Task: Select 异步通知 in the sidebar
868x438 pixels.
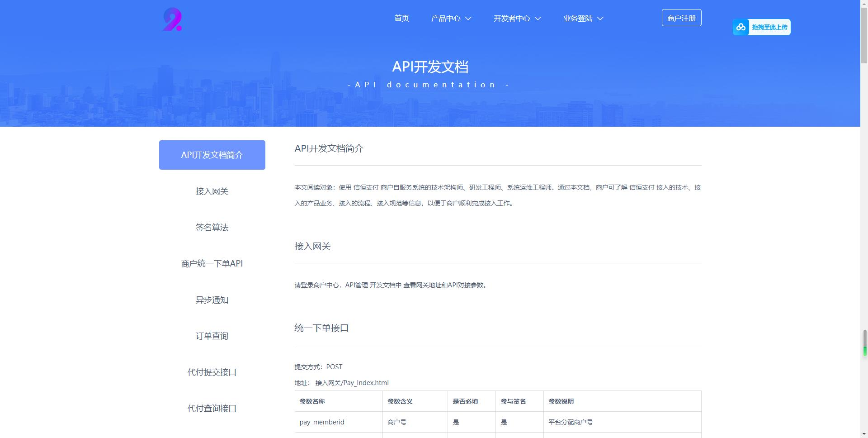Action: click(212, 300)
